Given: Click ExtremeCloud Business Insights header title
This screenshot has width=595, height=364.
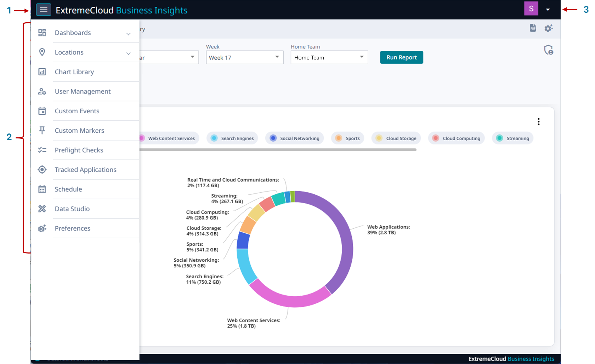Looking at the screenshot, I should click(121, 10).
